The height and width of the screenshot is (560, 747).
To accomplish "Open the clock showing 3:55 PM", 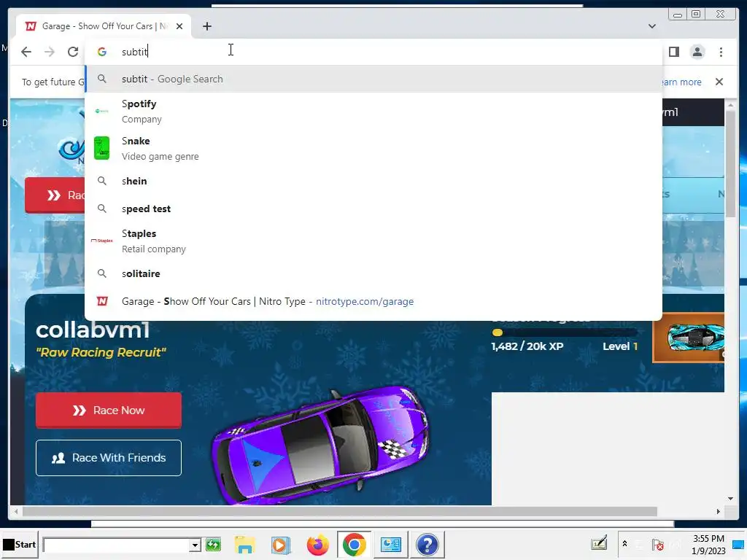I will [x=708, y=544].
